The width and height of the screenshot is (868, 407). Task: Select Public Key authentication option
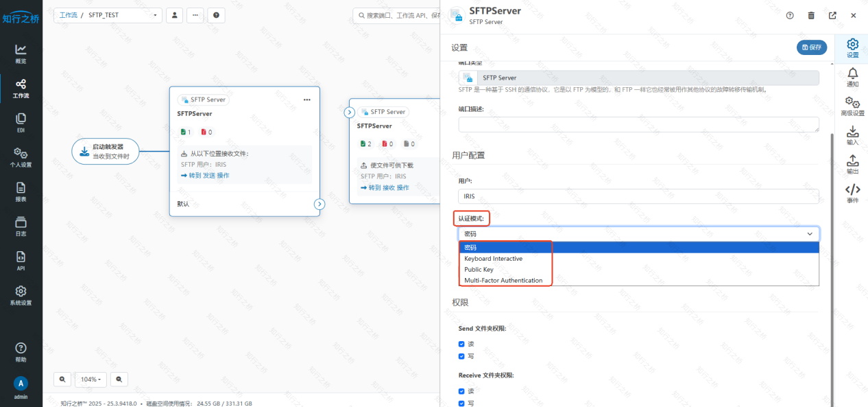tap(479, 270)
